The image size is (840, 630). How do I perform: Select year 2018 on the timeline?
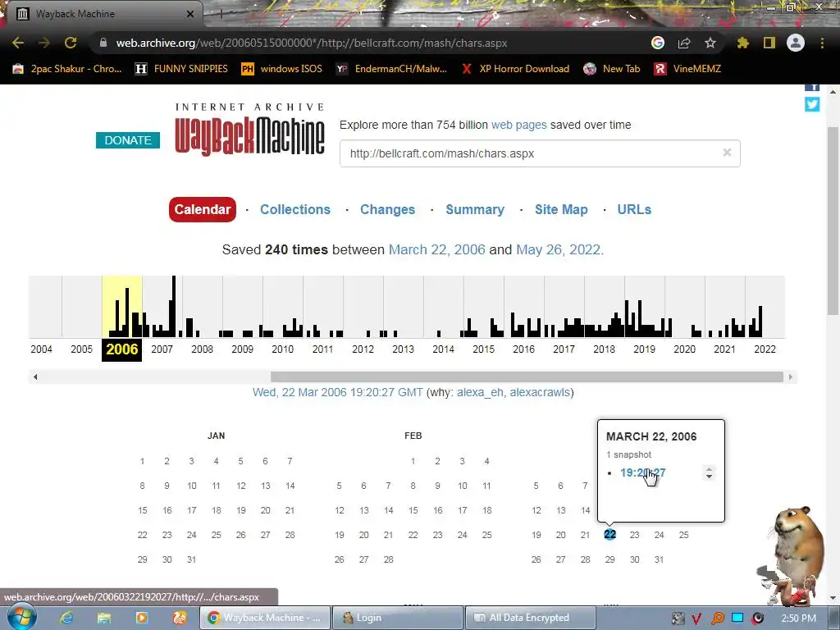click(x=604, y=349)
